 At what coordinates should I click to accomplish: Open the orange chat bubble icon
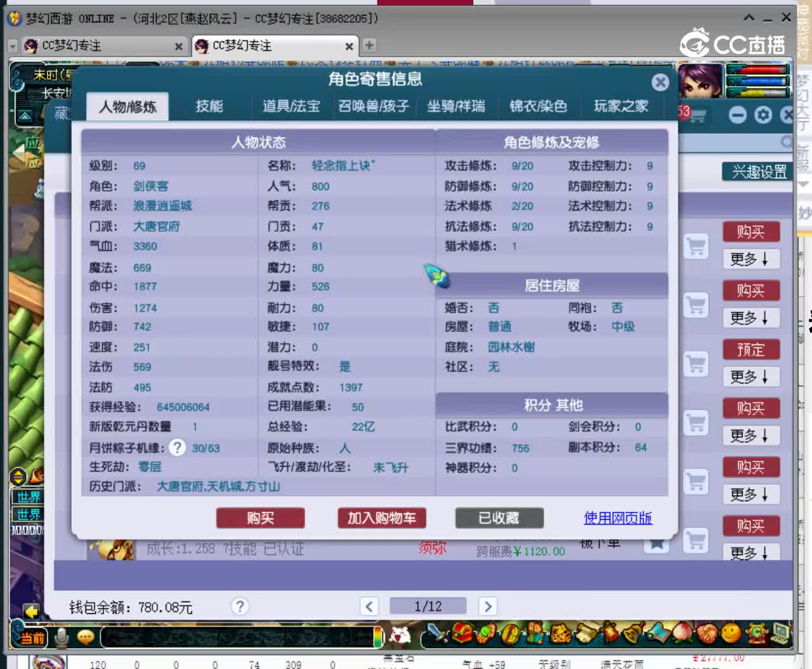point(86,637)
